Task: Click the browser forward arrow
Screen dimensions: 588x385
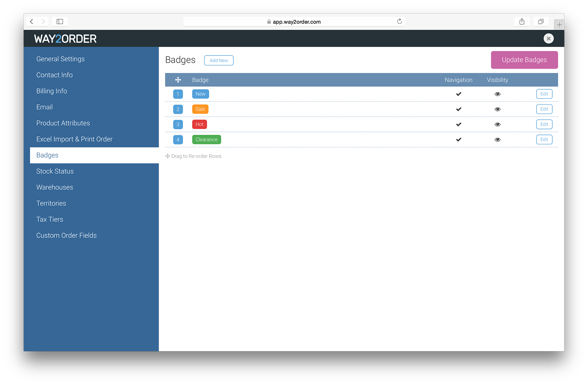Action: pyautogui.click(x=43, y=22)
